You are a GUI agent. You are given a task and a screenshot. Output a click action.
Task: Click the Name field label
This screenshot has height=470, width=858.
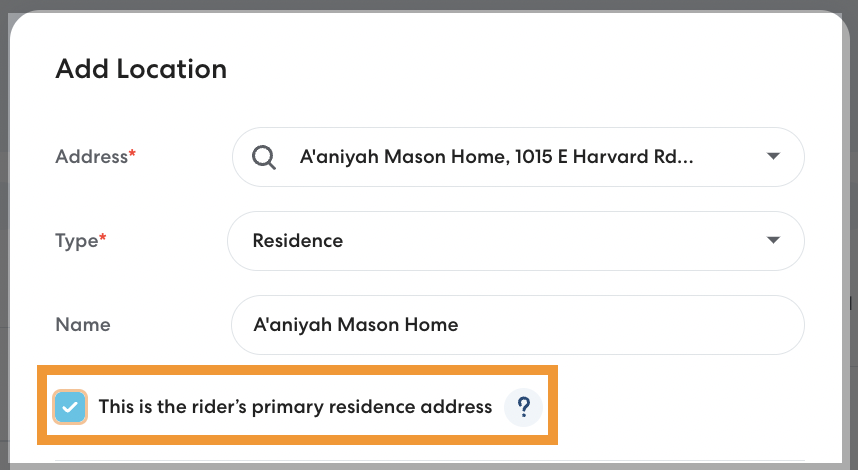click(82, 325)
